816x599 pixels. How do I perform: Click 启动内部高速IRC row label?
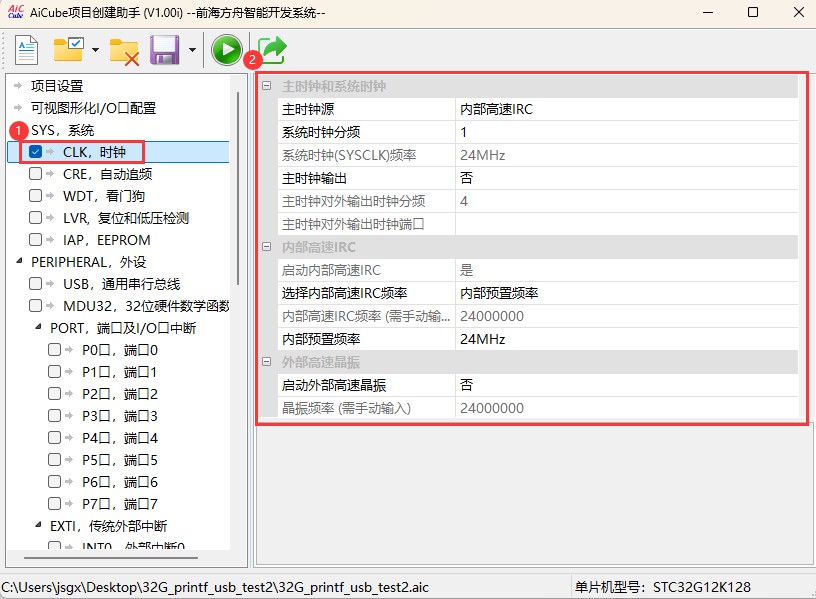pyautogui.click(x=331, y=270)
